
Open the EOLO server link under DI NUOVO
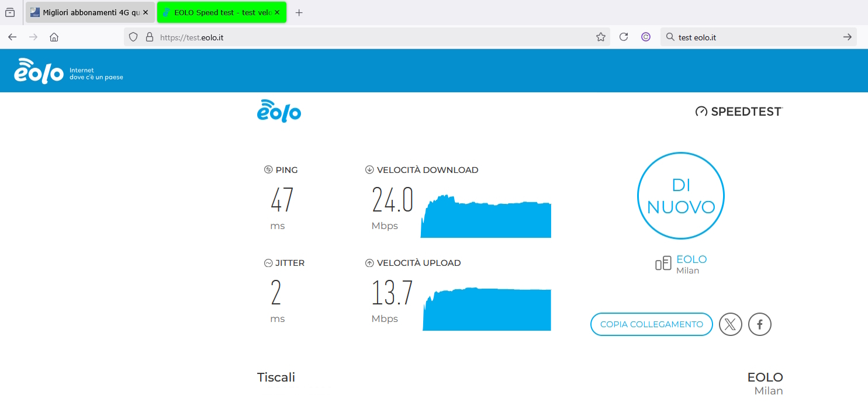[x=691, y=259]
